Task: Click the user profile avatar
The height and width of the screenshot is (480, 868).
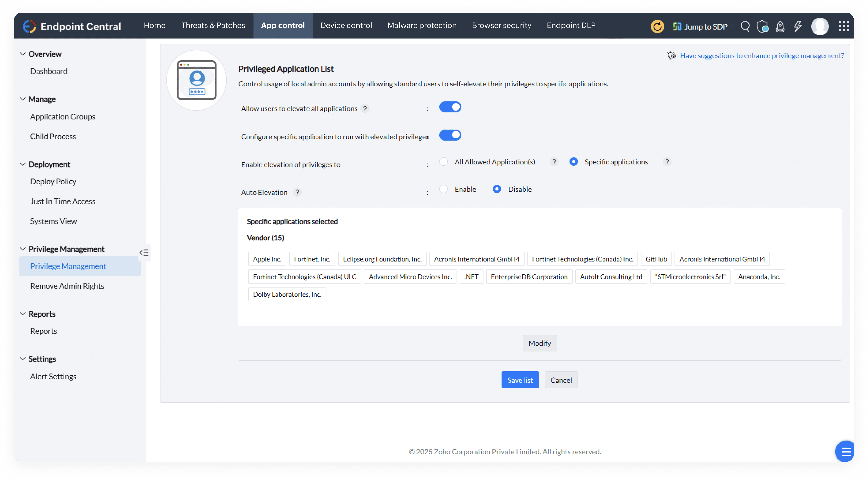Action: point(820,26)
